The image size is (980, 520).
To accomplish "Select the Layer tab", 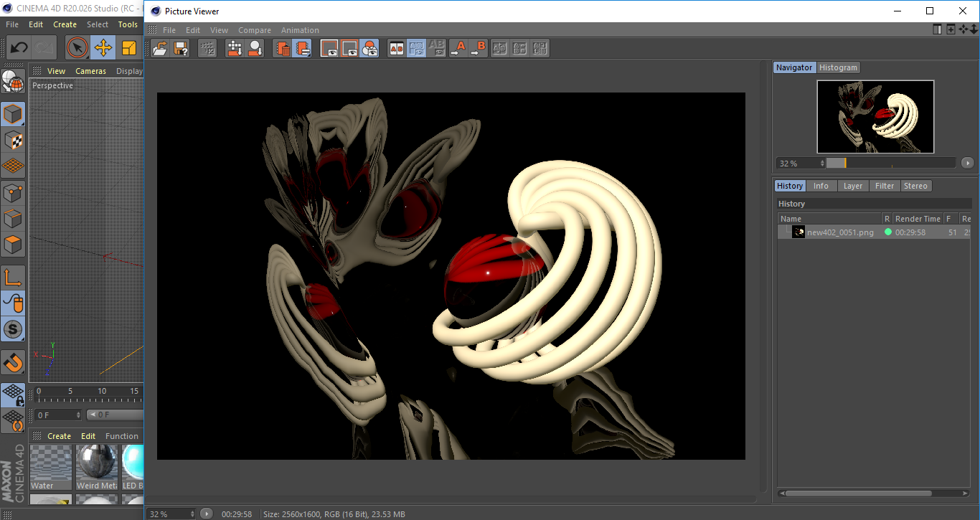I will pyautogui.click(x=852, y=186).
